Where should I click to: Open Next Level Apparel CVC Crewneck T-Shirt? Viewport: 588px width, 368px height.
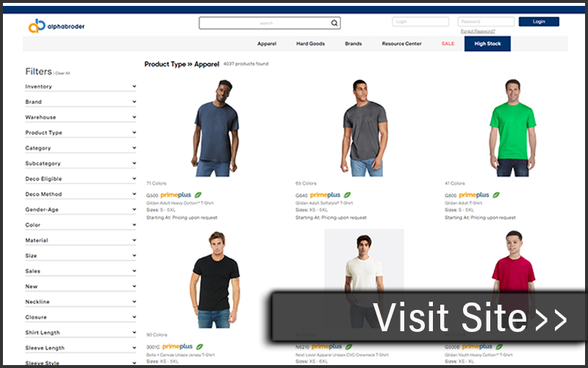[x=342, y=355]
